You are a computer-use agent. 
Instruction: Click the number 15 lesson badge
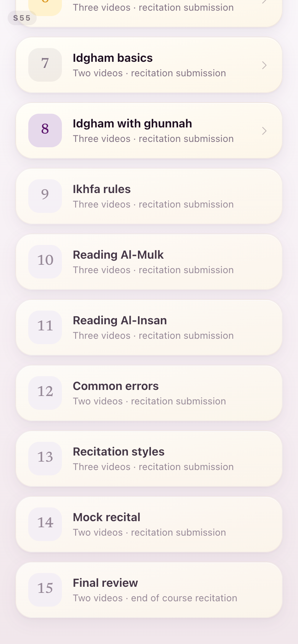45,590
